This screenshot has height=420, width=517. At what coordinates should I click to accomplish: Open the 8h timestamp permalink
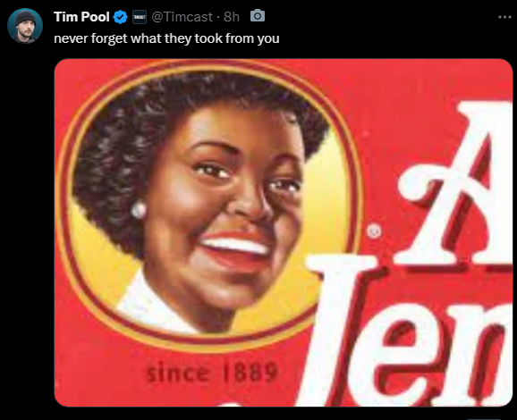pos(232,17)
